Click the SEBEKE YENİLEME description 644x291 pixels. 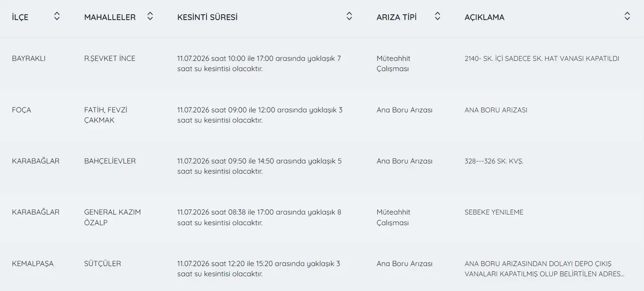coord(494,212)
